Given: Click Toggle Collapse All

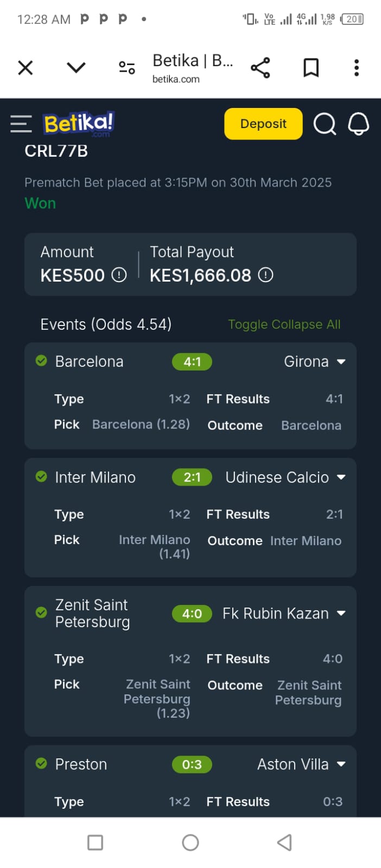Looking at the screenshot, I should (x=284, y=324).
